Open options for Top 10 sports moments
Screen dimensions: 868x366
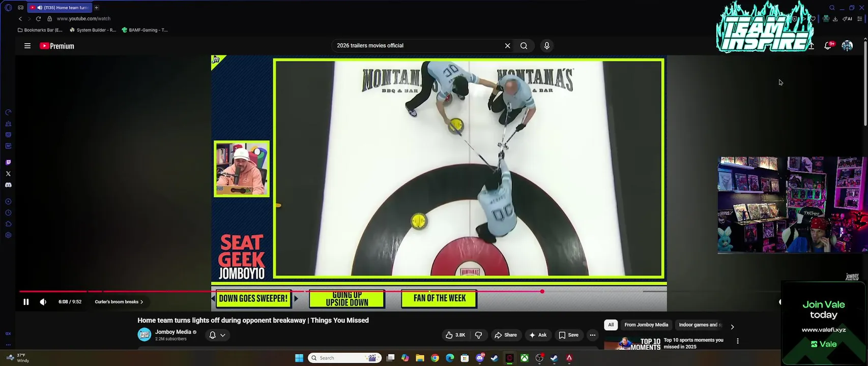pos(737,341)
